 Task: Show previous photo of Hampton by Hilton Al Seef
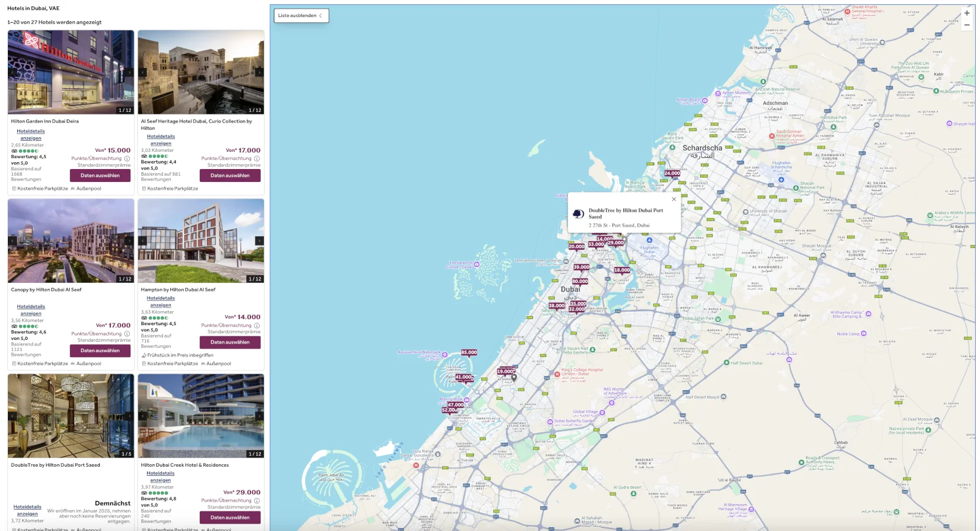143,241
